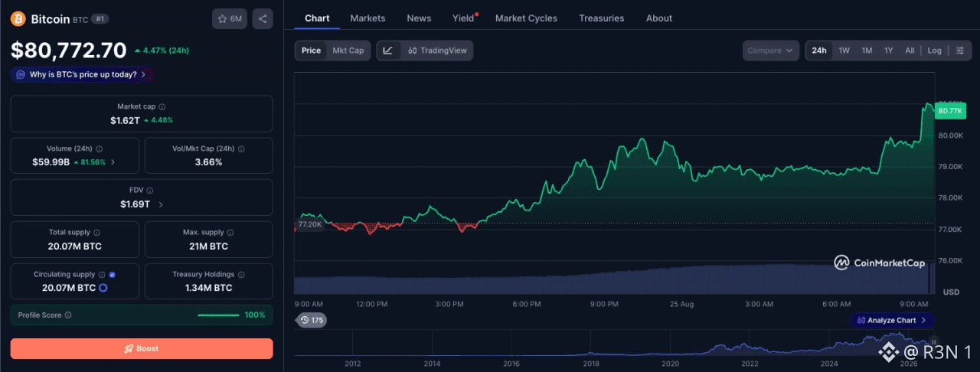Image resolution: width=980 pixels, height=372 pixels.
Task: Set chart range to 1Y
Action: [889, 51]
